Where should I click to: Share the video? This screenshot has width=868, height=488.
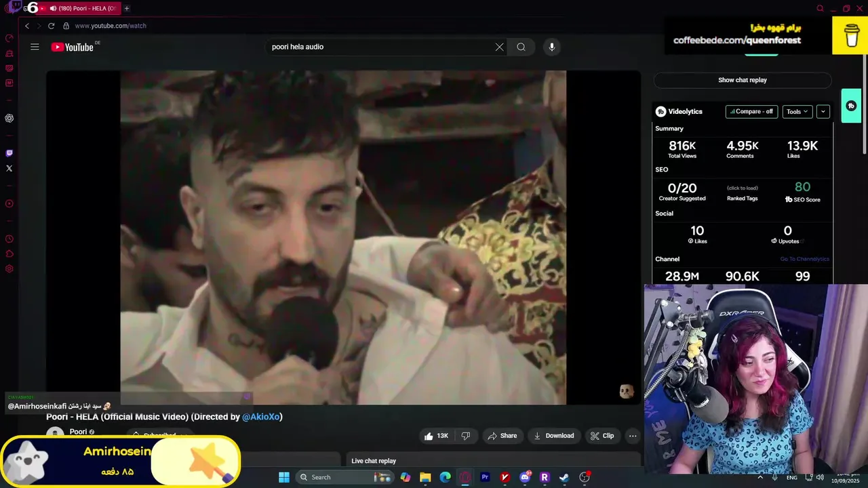(x=502, y=436)
